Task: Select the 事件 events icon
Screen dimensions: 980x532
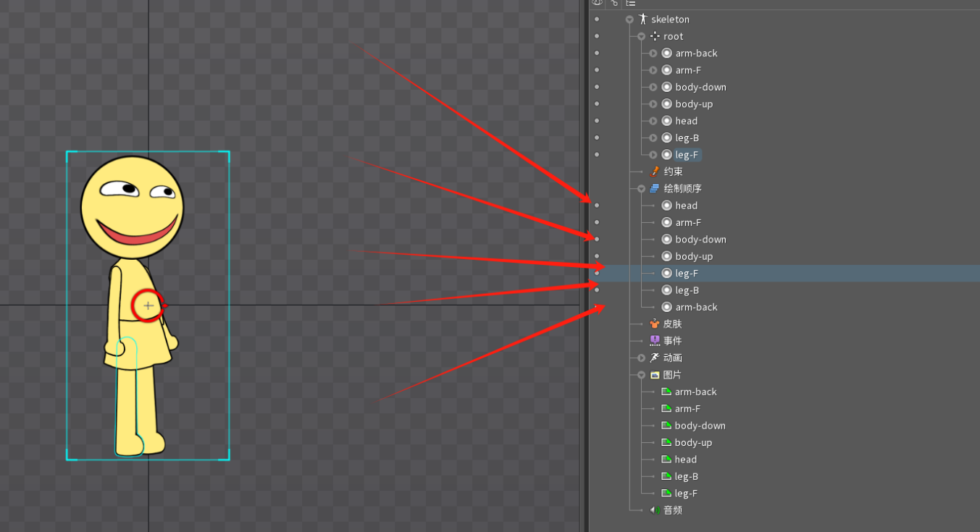Action: [x=655, y=341]
